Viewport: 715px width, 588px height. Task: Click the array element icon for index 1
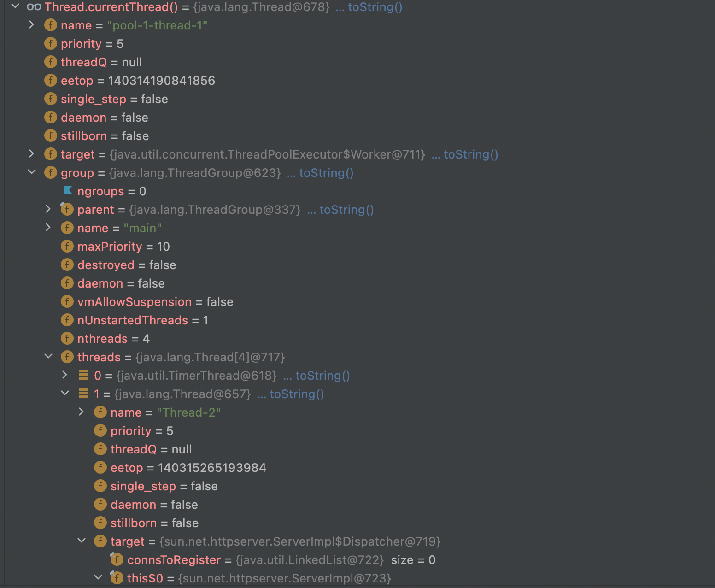pyautogui.click(x=84, y=394)
